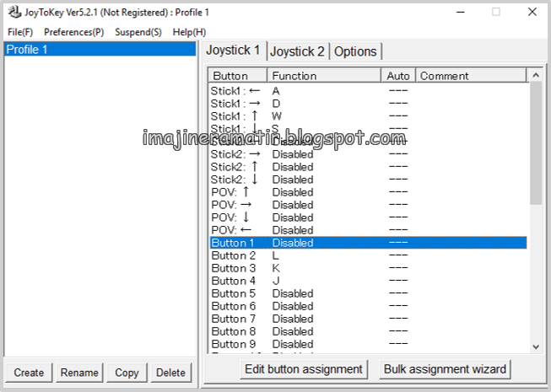Click the Comment column header

471,76
